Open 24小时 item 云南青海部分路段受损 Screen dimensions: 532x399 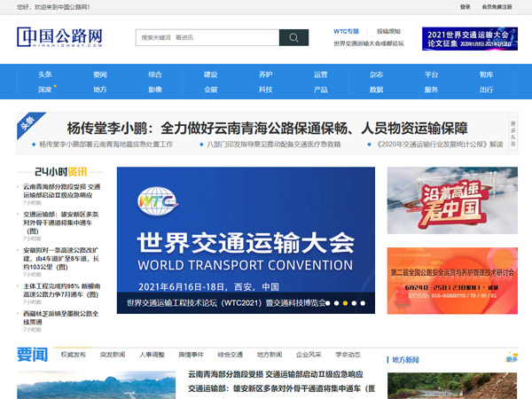(x=62, y=191)
